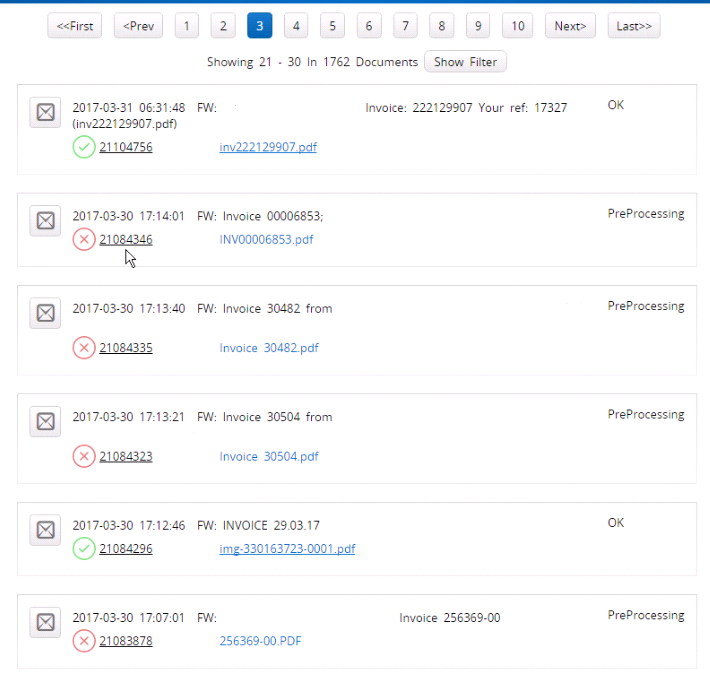710x682 pixels.
Task: Jump to page 7
Action: [405, 26]
